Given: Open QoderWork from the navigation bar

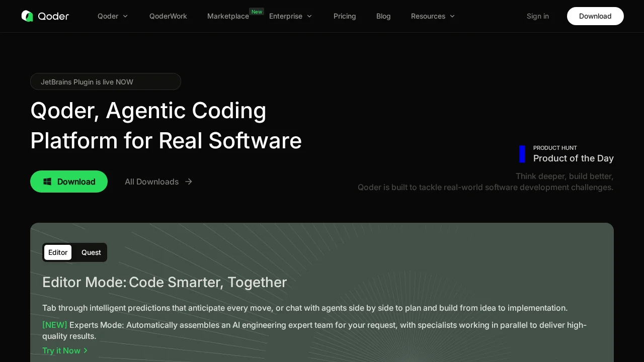Looking at the screenshot, I should [x=168, y=16].
